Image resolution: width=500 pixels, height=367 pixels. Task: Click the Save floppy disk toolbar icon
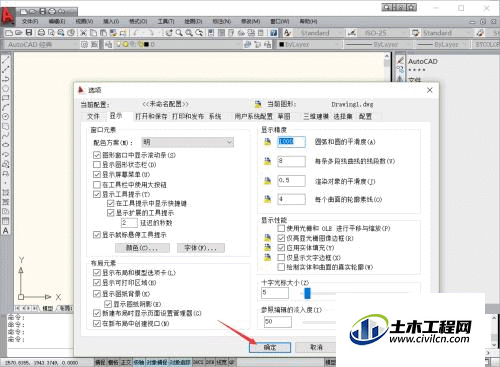click(x=29, y=33)
